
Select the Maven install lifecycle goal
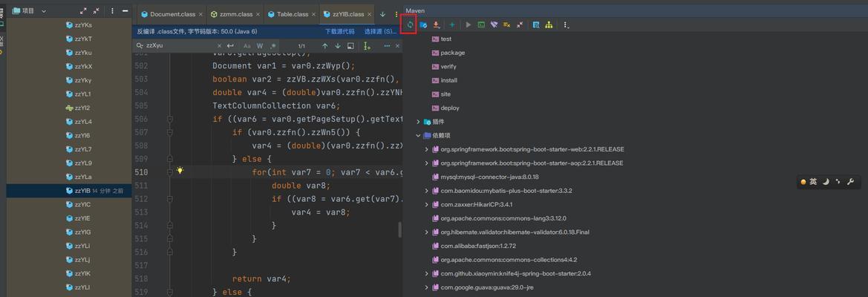444,80
